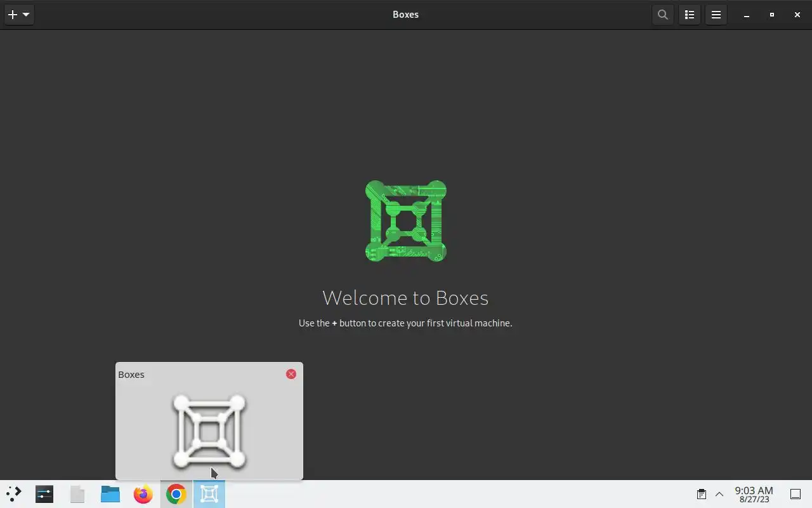Open the search in Boxes header
This screenshot has width=812, height=508.
(663, 15)
